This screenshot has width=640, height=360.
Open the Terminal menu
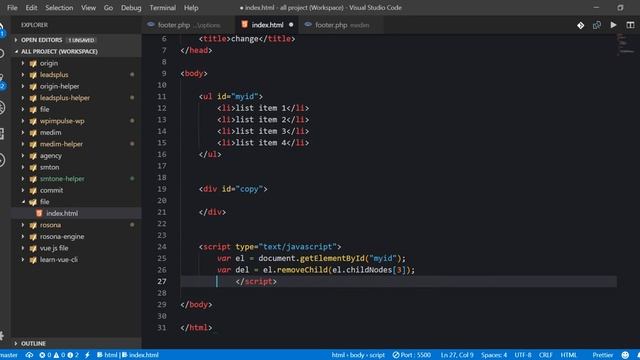pyautogui.click(x=162, y=8)
